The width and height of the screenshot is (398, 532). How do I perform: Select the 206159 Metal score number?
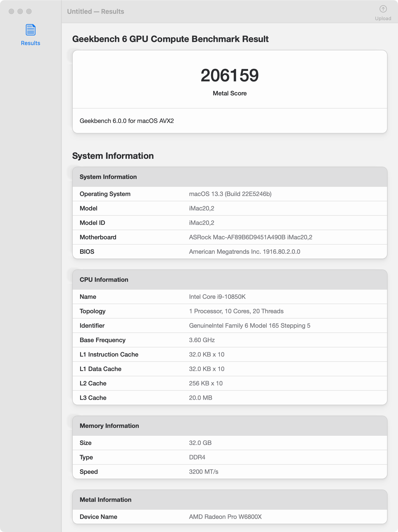[230, 75]
